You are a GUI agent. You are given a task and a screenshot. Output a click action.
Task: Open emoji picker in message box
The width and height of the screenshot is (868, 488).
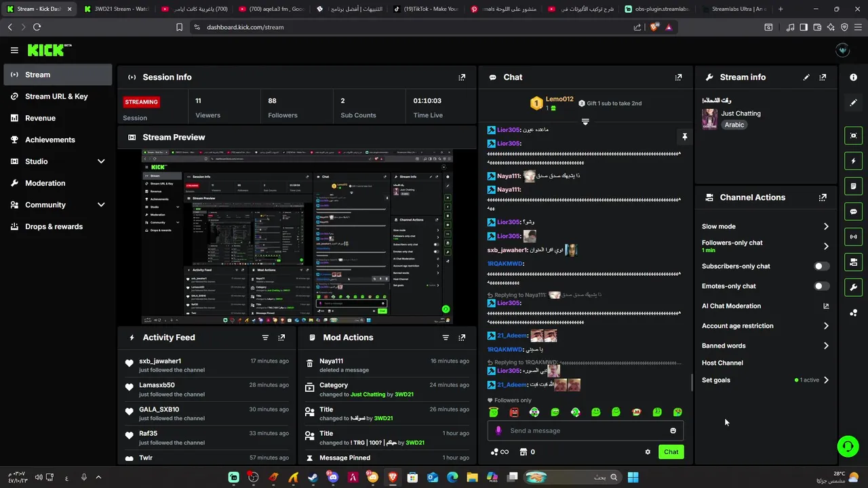[x=673, y=430]
